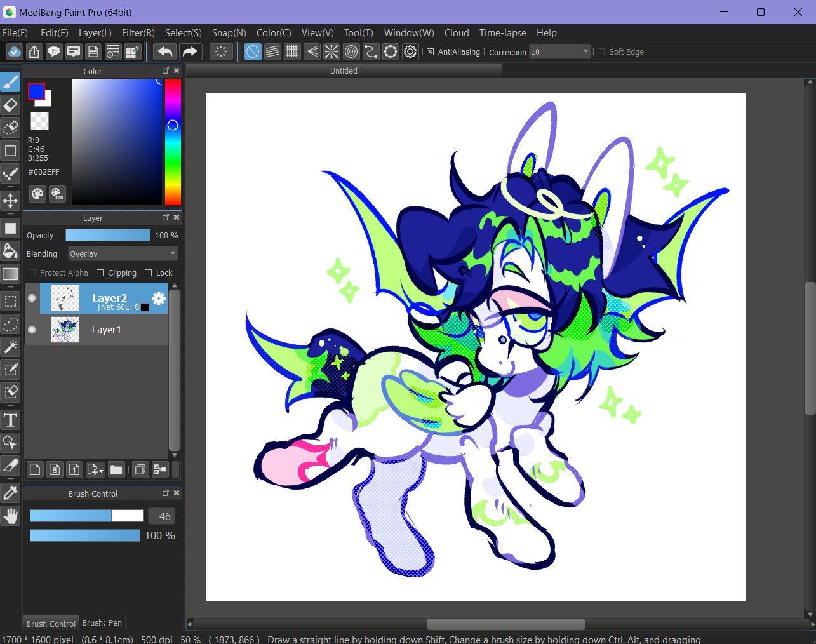Merge the layer down
816x644 pixels.
(160, 469)
